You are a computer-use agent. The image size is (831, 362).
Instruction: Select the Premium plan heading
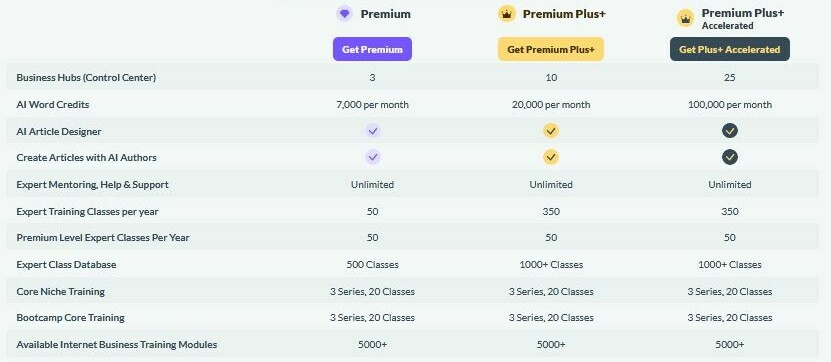[385, 14]
